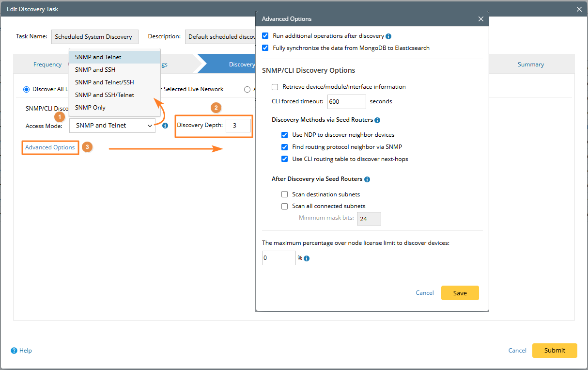Click the CLI forced timeout input field
The image size is (588, 370).
(346, 102)
